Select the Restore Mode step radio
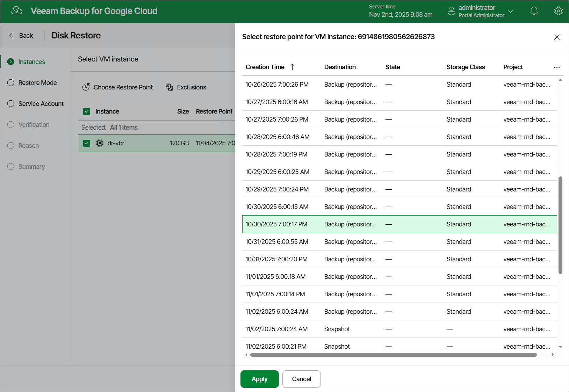 tap(11, 83)
